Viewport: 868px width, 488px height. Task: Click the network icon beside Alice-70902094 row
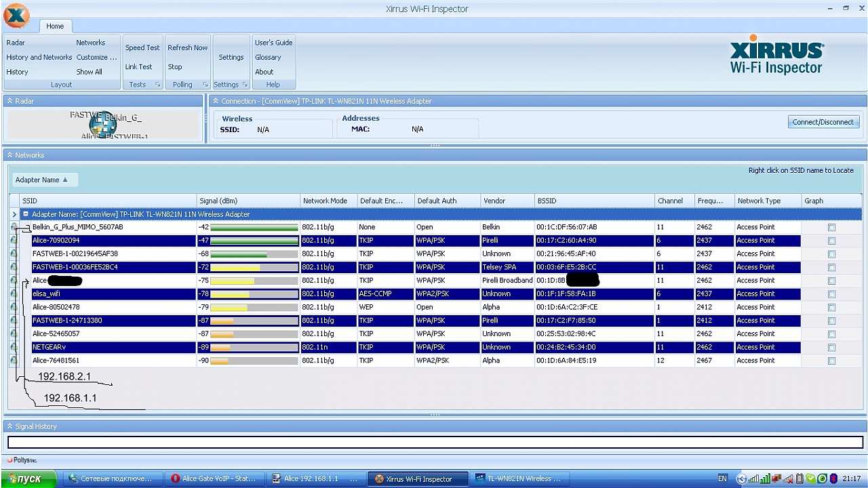14,241
